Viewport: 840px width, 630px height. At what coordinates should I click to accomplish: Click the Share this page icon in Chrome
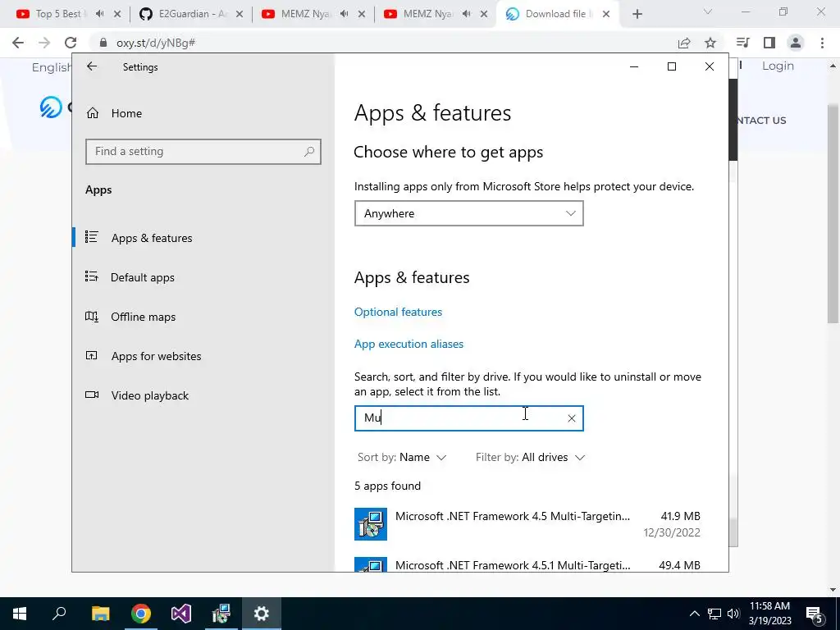[x=684, y=43]
